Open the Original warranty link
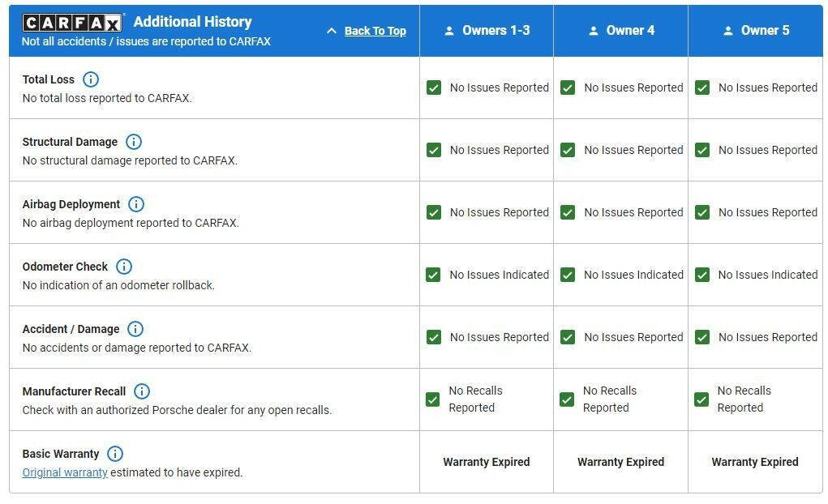This screenshot has height=504, width=828. pos(65,472)
